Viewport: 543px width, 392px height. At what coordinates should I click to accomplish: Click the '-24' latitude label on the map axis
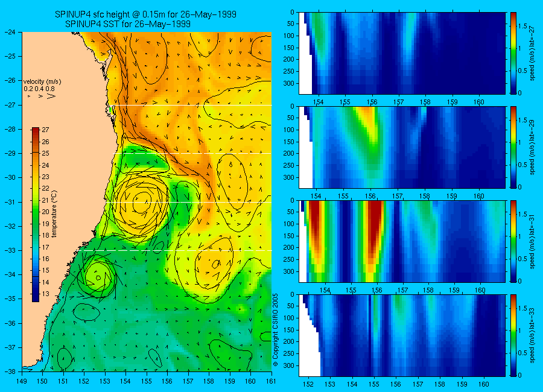(x=10, y=32)
